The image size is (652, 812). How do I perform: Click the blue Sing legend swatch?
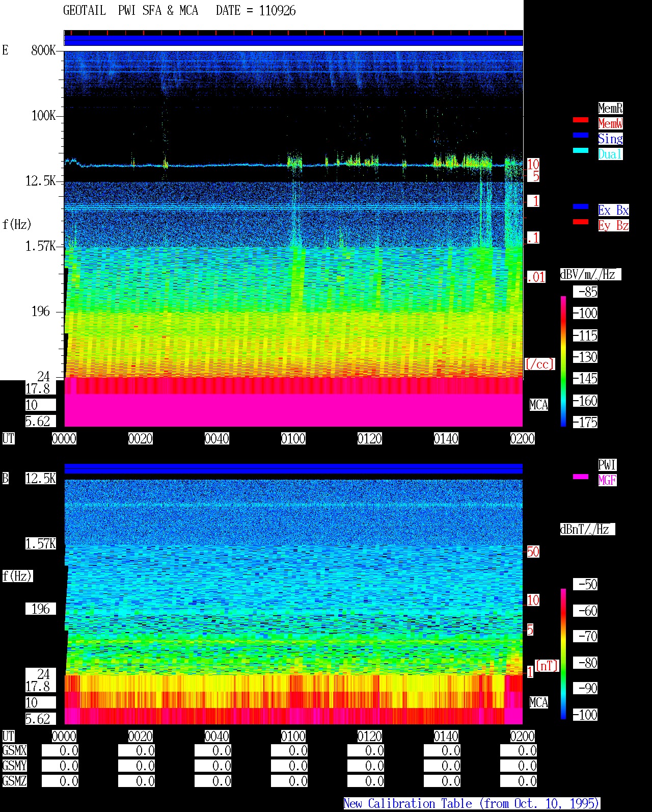point(581,136)
